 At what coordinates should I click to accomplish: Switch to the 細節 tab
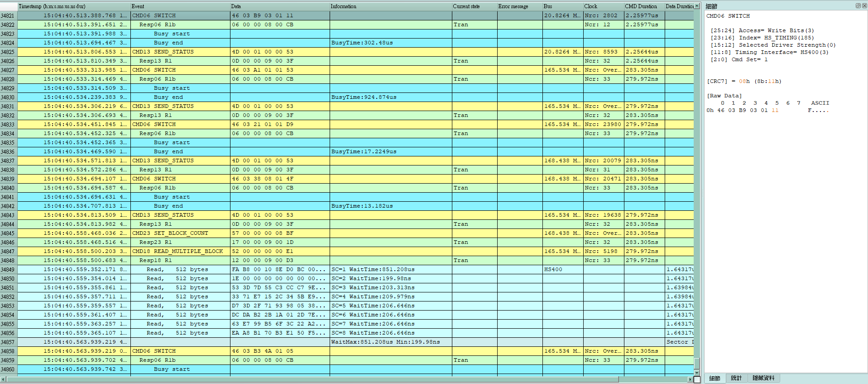pyautogui.click(x=715, y=378)
